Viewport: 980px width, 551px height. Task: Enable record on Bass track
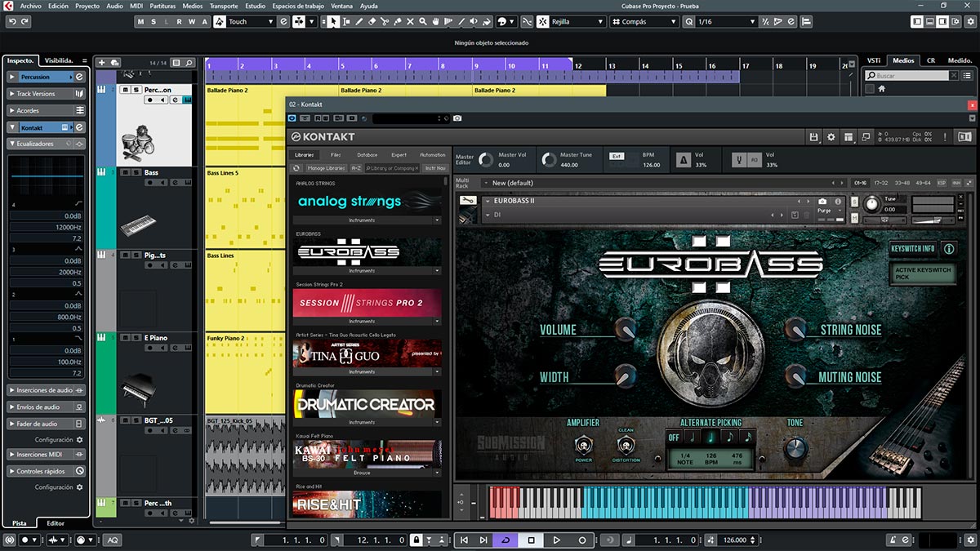coord(151,183)
